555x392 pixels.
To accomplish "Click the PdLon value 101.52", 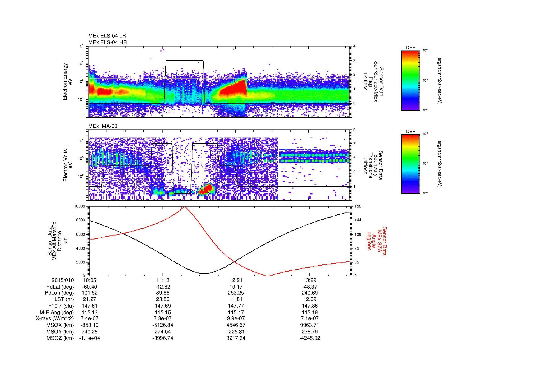I will [90, 293].
